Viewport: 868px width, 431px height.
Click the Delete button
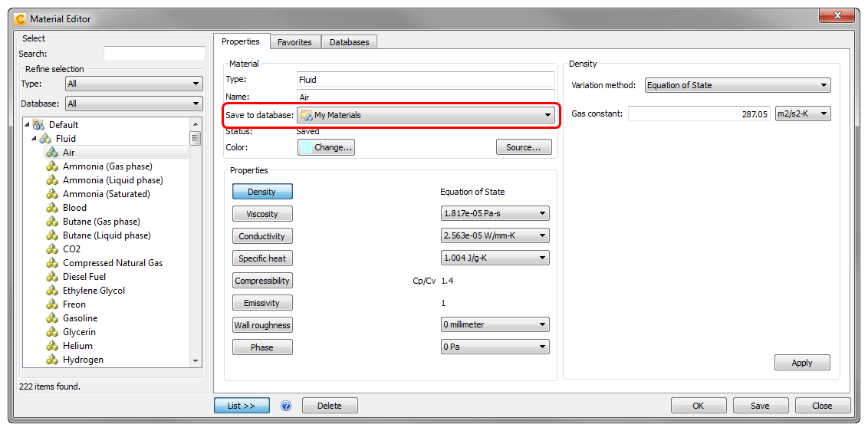click(330, 406)
